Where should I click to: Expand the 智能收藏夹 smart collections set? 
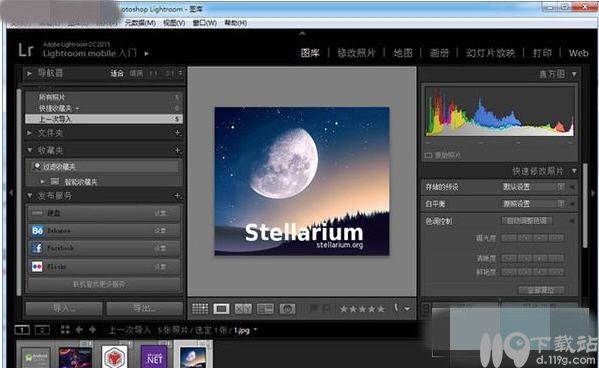point(42,181)
